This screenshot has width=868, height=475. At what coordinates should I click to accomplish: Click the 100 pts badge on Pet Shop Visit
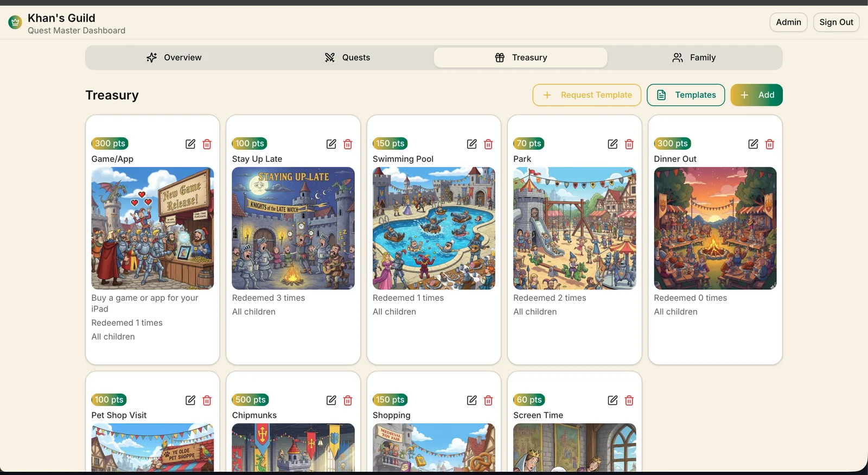[x=109, y=400]
